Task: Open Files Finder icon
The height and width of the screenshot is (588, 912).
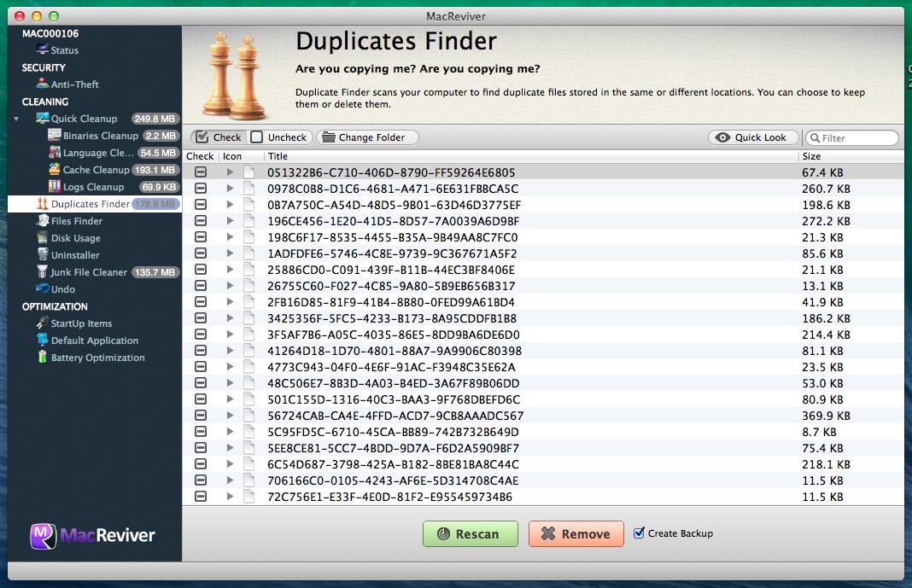Action: (43, 220)
